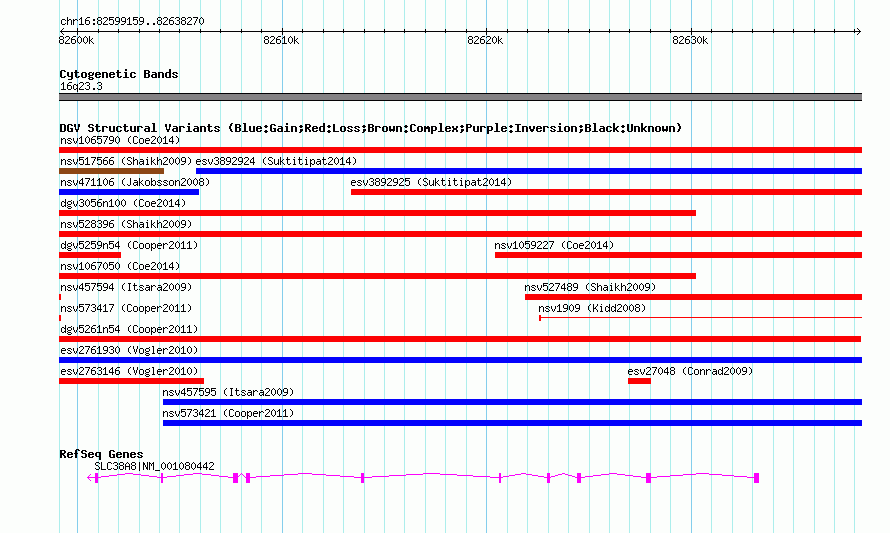Open the nsv528396 (Shaikh2009) variant label

click(126, 224)
